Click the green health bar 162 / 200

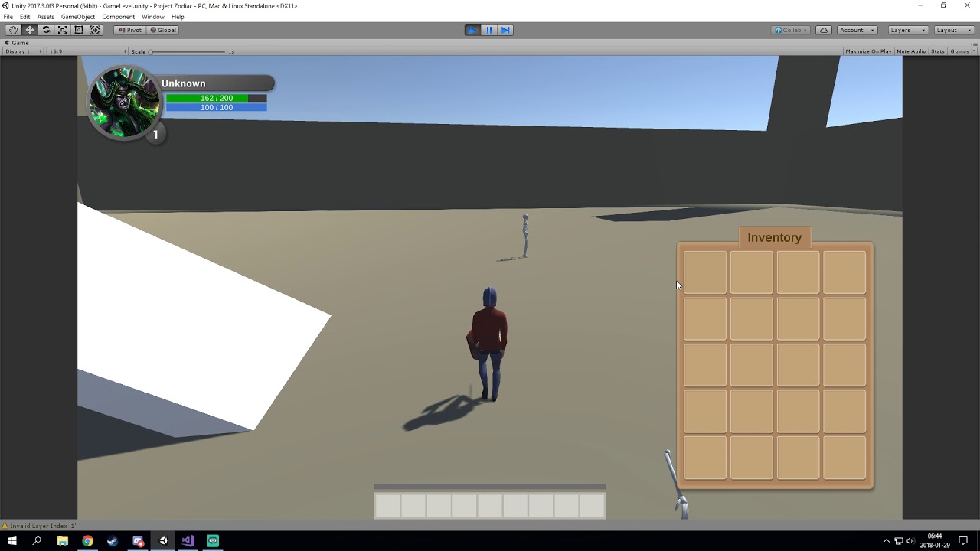pos(217,98)
